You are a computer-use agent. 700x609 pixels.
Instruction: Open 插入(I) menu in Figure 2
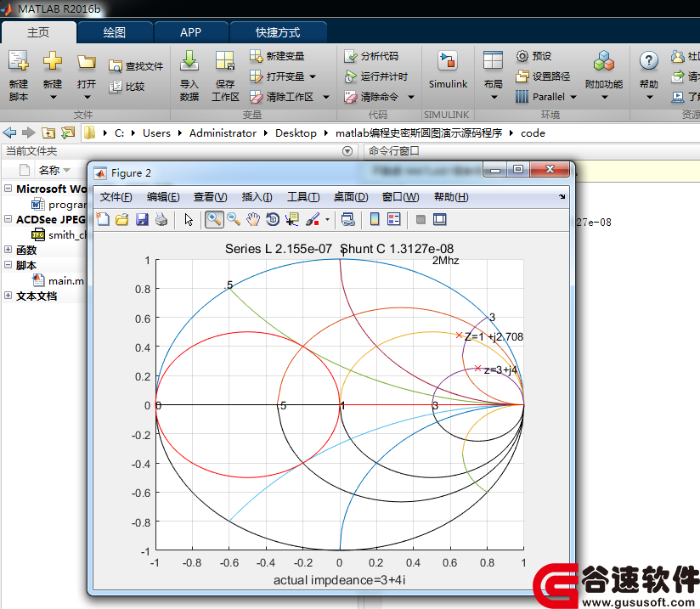click(x=257, y=197)
